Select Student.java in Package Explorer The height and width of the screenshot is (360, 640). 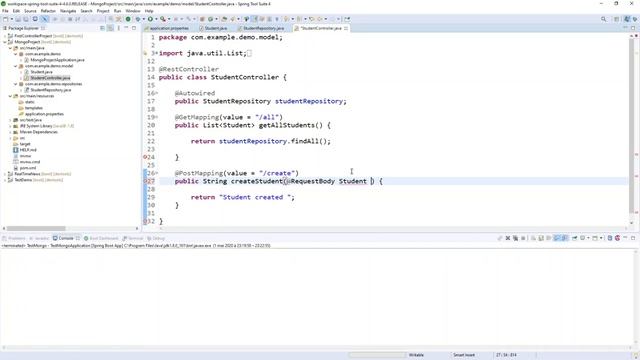pyautogui.click(x=41, y=72)
